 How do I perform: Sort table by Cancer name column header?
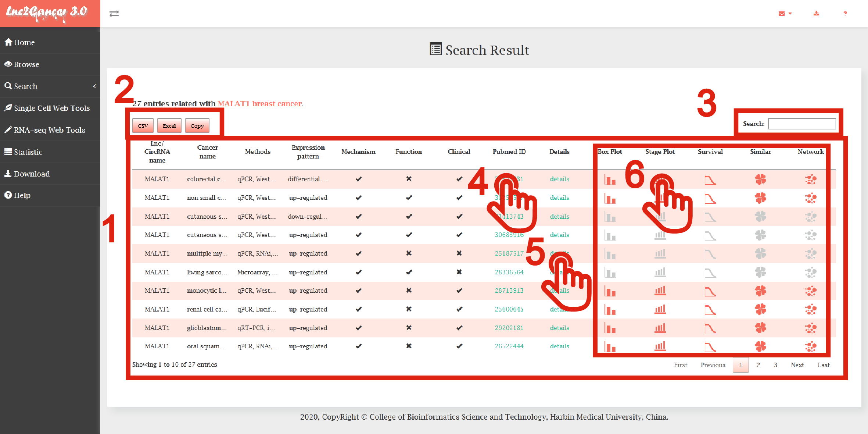[x=207, y=152]
